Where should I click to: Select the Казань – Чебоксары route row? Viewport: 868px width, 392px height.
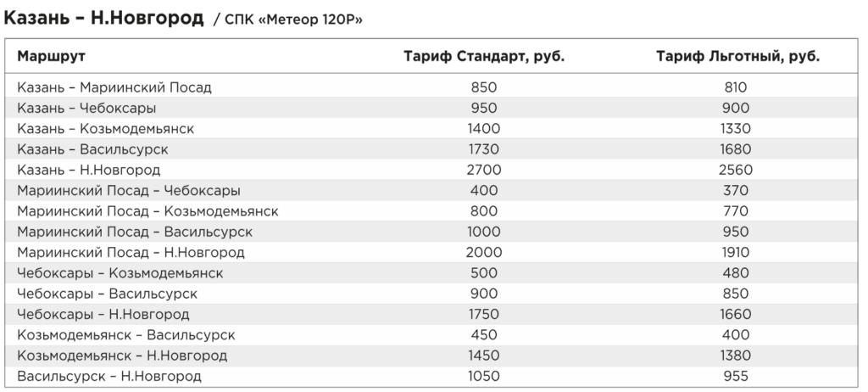pyautogui.click(x=431, y=108)
